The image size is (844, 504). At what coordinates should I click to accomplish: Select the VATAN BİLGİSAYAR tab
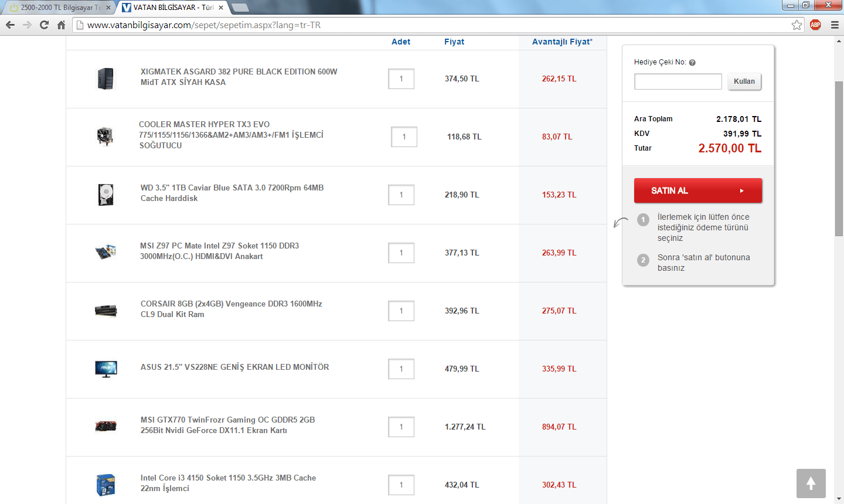[172, 8]
